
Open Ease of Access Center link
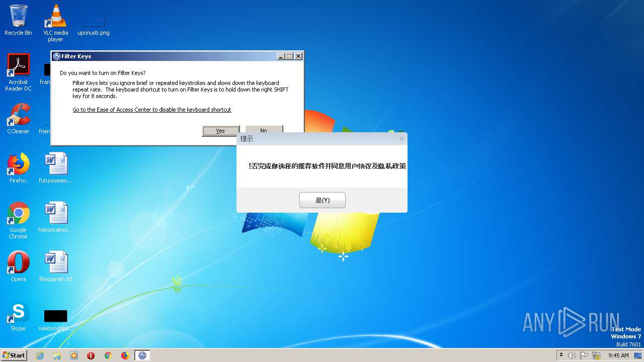pos(152,110)
